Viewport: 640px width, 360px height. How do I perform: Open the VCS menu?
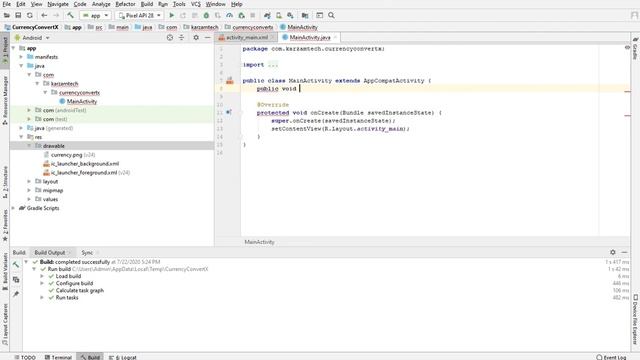[x=196, y=4]
